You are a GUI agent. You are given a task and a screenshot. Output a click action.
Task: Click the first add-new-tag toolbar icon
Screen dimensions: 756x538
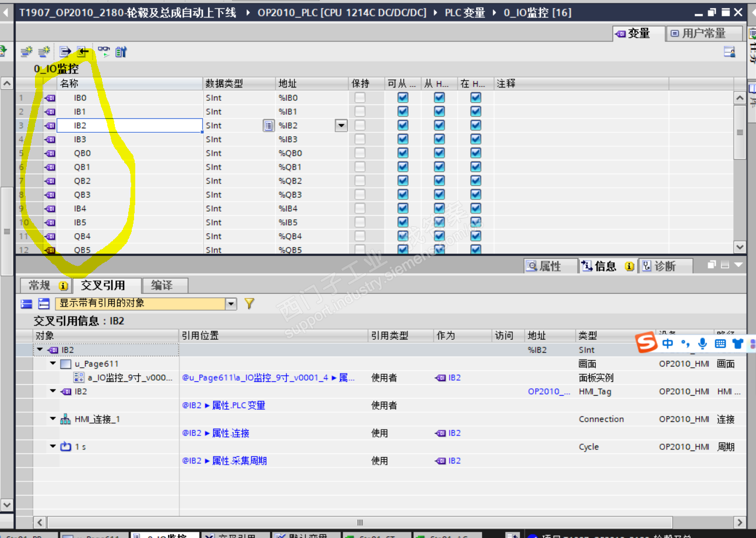[x=26, y=52]
